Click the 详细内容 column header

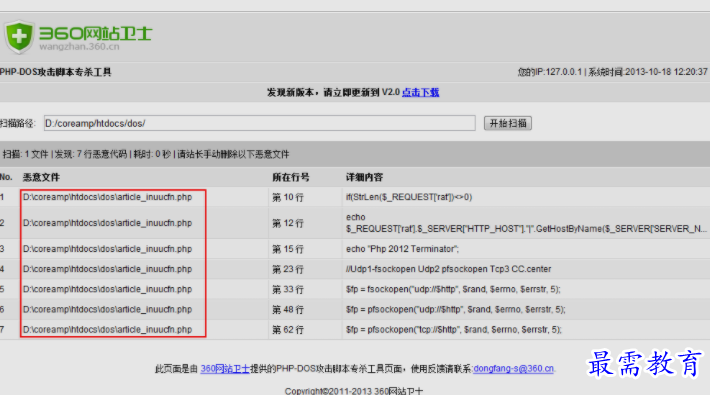[365, 177]
